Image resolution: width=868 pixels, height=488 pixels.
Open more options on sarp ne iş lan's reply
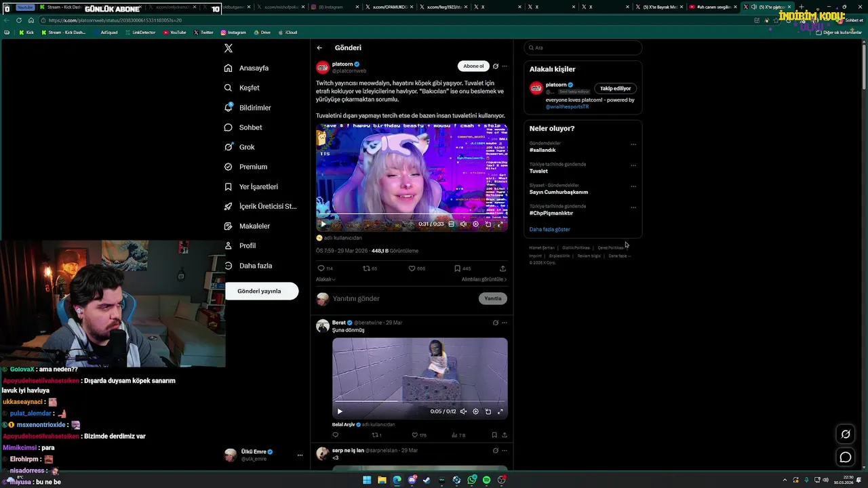[505, 450]
